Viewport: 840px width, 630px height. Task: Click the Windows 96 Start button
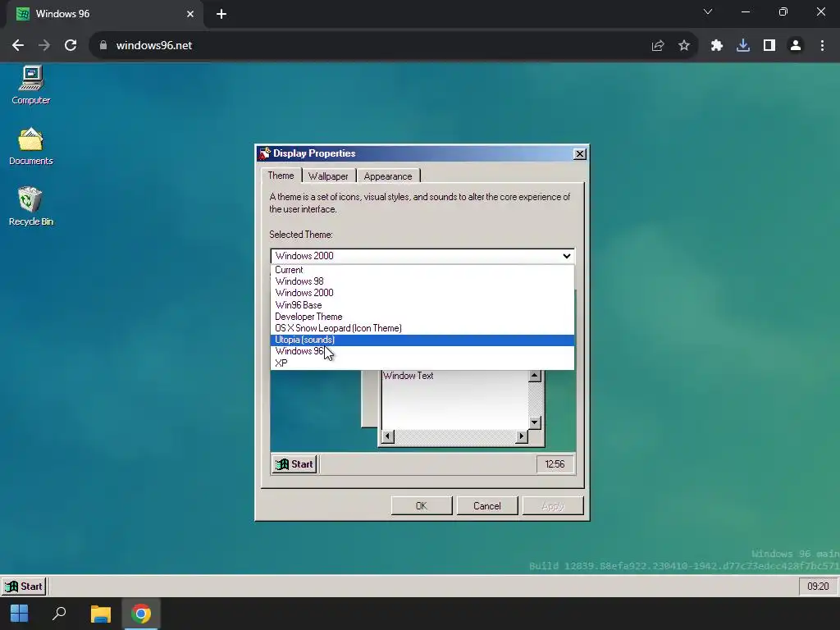pos(24,586)
